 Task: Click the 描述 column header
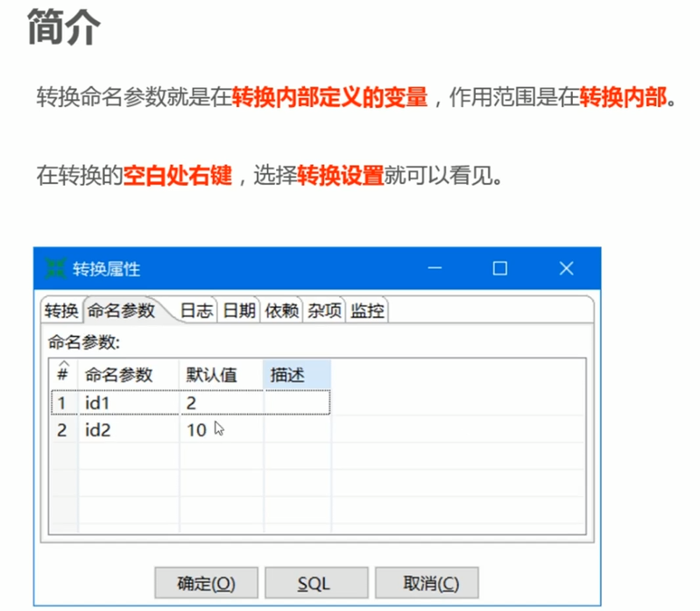[297, 374]
